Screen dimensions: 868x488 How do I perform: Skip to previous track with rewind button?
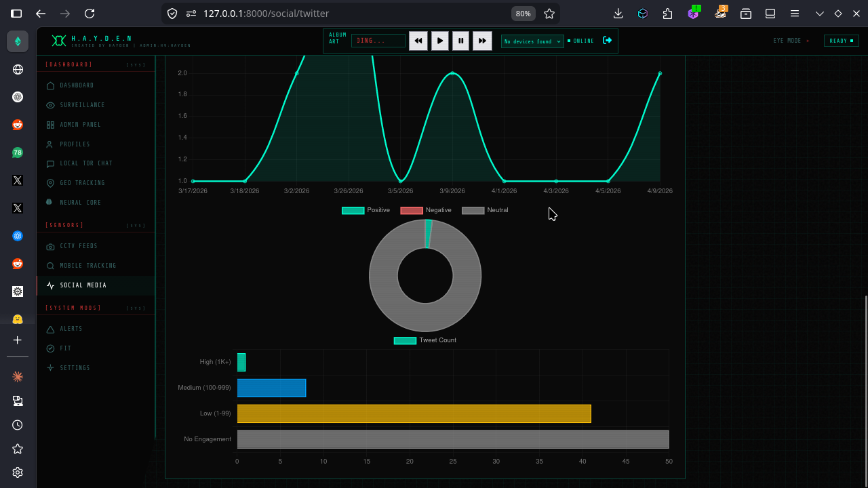click(x=418, y=41)
